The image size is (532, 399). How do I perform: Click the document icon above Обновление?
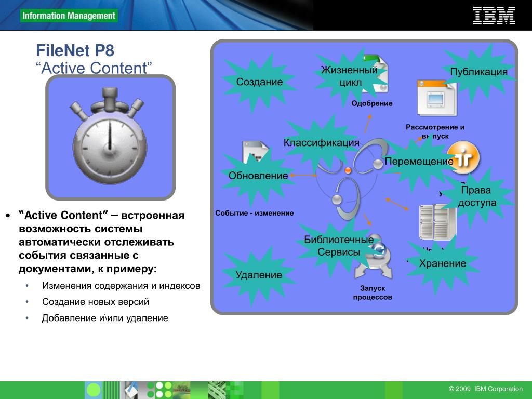(255, 152)
